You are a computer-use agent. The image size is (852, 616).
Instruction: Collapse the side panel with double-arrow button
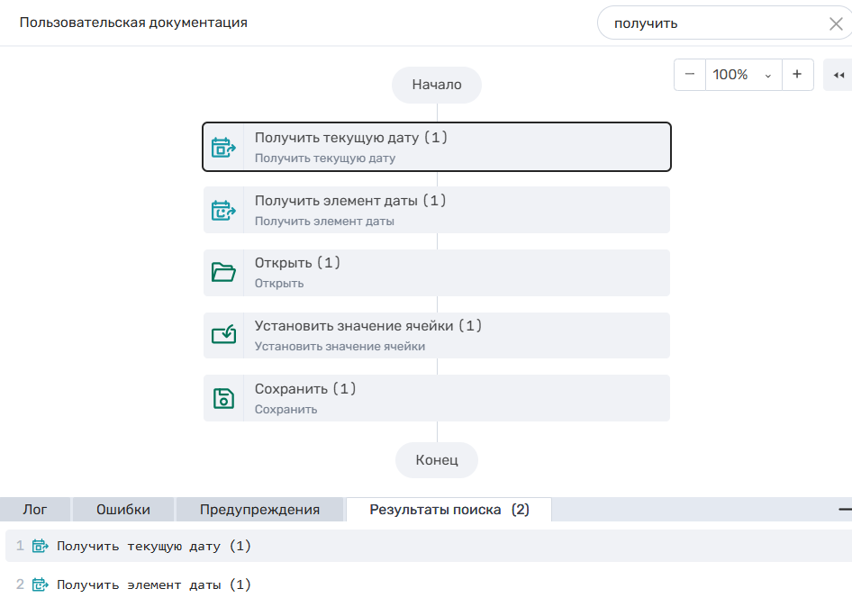pyautogui.click(x=838, y=75)
